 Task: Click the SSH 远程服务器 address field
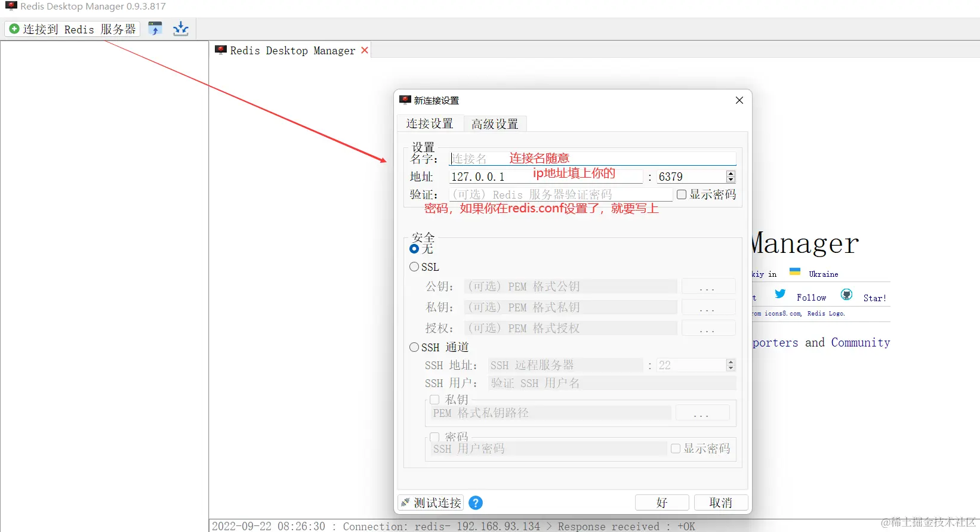point(566,365)
